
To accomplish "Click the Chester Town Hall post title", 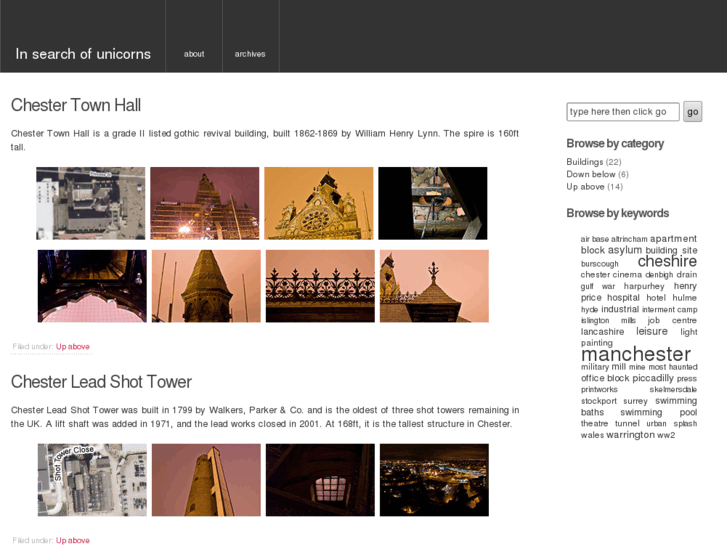I will pos(76,105).
